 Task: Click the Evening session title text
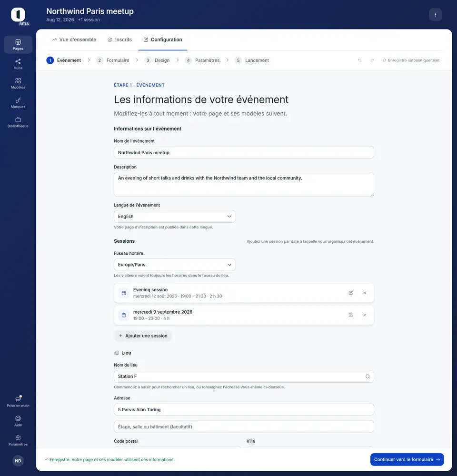pyautogui.click(x=150, y=289)
